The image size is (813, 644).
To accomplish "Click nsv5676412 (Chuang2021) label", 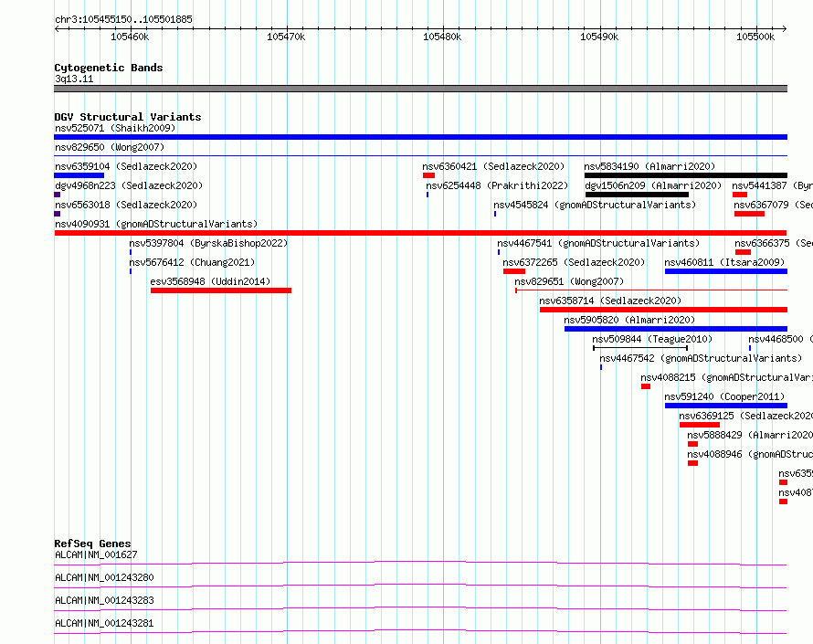I will click(192, 262).
